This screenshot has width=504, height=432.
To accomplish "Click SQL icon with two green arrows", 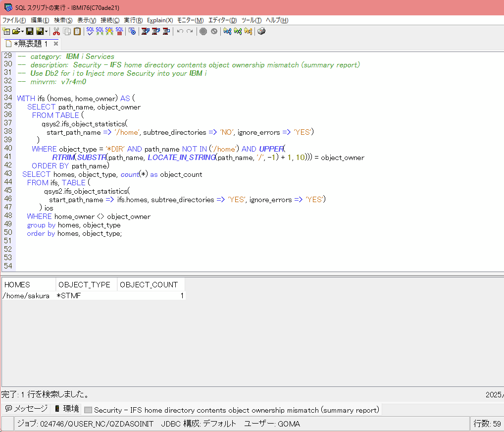I will pyautogui.click(x=100, y=31).
